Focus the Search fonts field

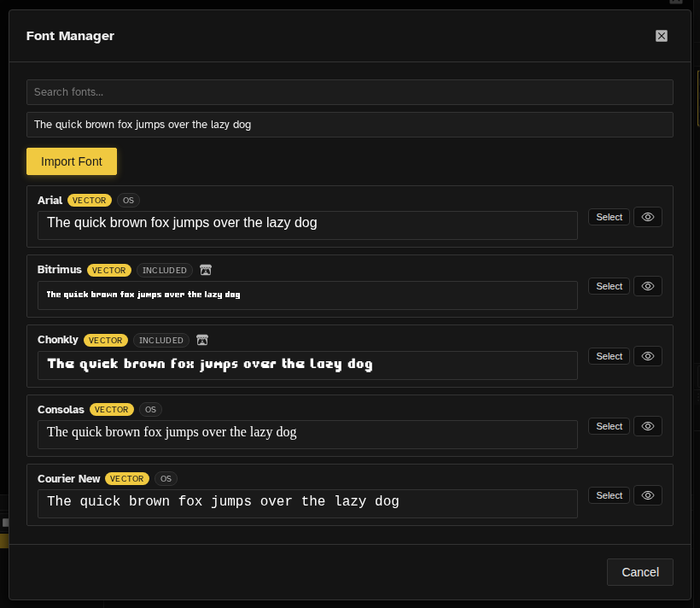click(349, 92)
